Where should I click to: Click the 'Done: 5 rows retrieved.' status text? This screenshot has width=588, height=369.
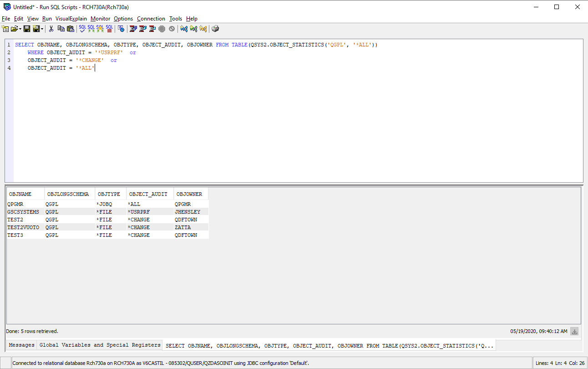[32, 331]
